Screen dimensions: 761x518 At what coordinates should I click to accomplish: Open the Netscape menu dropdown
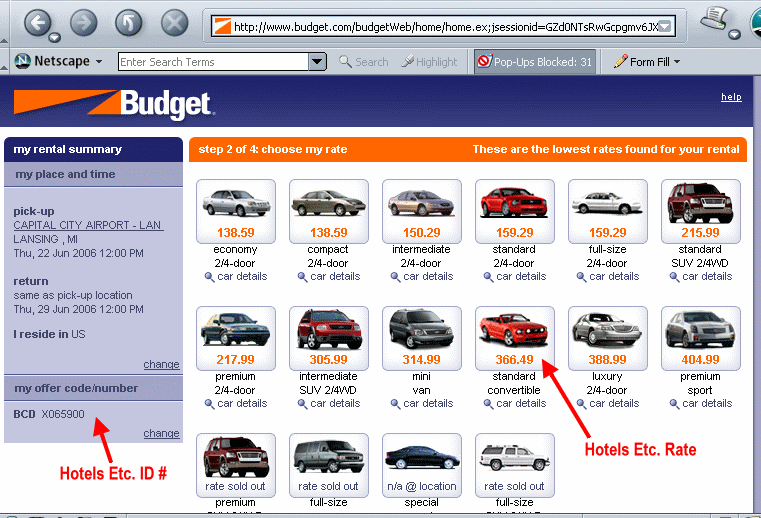tap(59, 61)
